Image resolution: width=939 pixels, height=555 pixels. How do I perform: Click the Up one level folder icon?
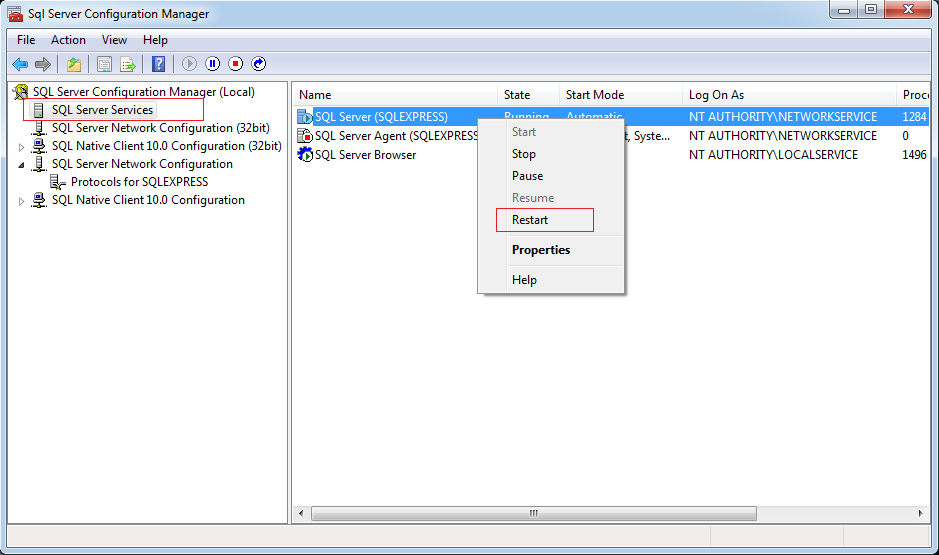pos(74,64)
